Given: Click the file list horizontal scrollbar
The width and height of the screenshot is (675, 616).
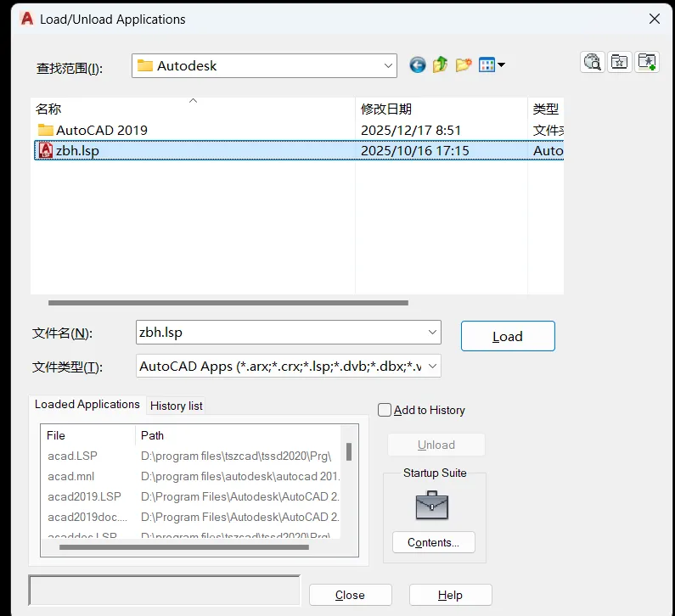Looking at the screenshot, I should pyautogui.click(x=228, y=303).
